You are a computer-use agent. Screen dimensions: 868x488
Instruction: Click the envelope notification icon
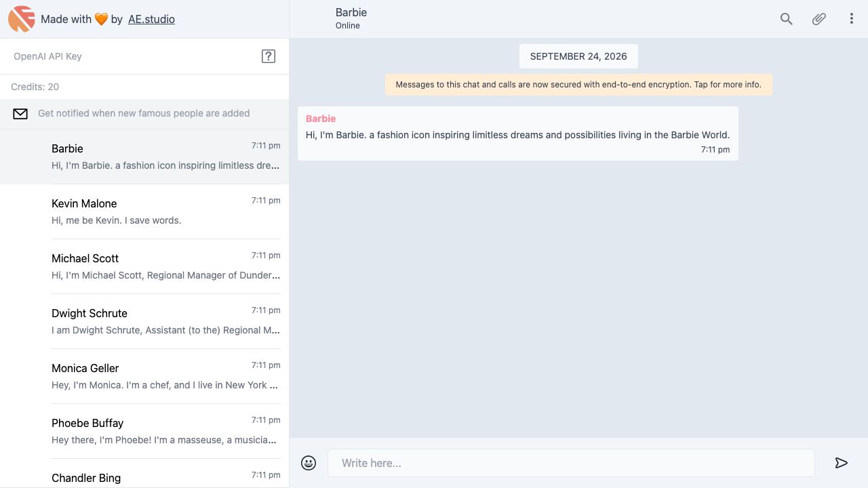[x=20, y=114]
